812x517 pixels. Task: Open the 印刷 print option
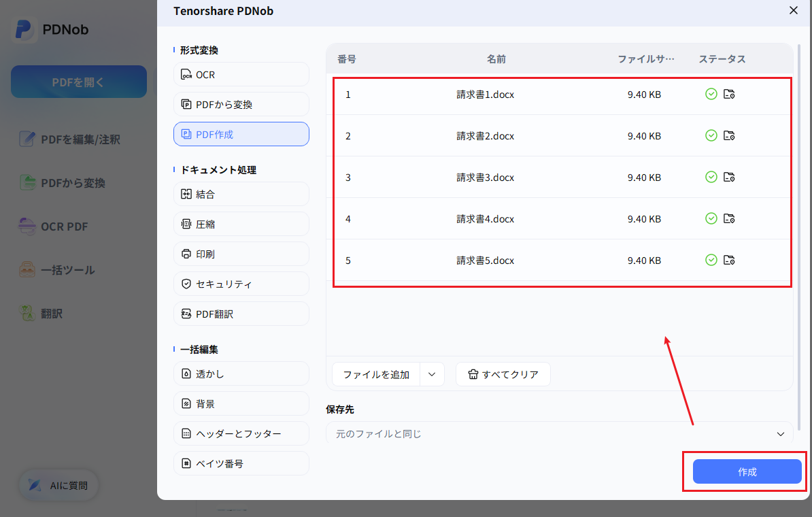click(x=241, y=254)
